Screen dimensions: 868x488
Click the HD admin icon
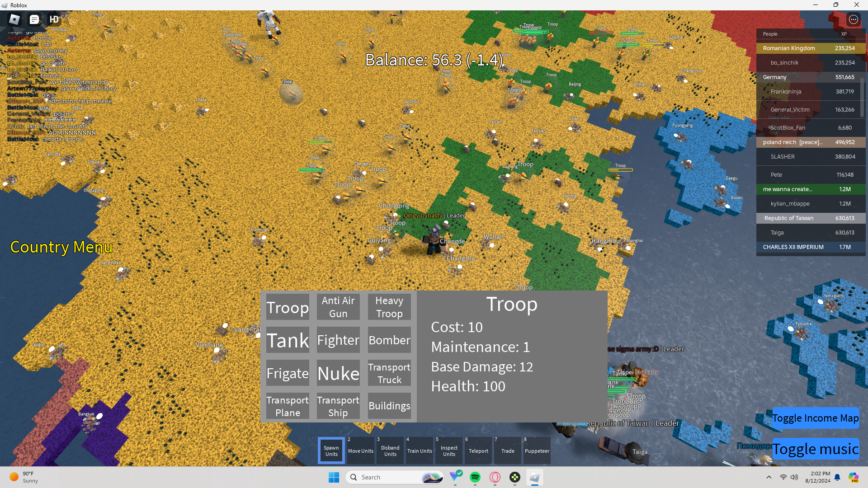click(x=54, y=19)
